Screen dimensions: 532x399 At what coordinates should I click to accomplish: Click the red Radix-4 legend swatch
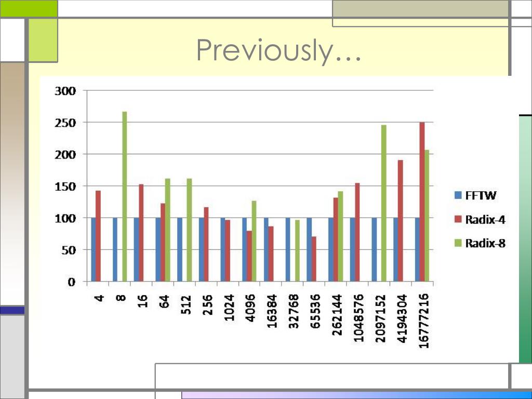[x=458, y=219]
